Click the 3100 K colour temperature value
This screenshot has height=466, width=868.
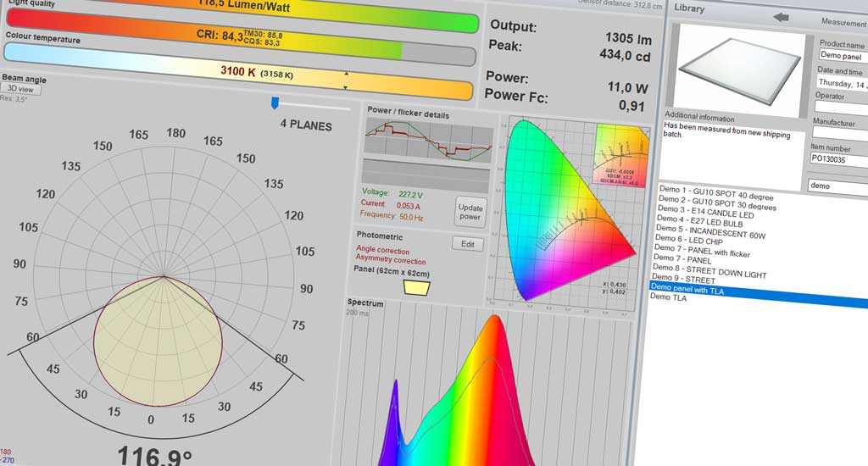click(x=237, y=70)
